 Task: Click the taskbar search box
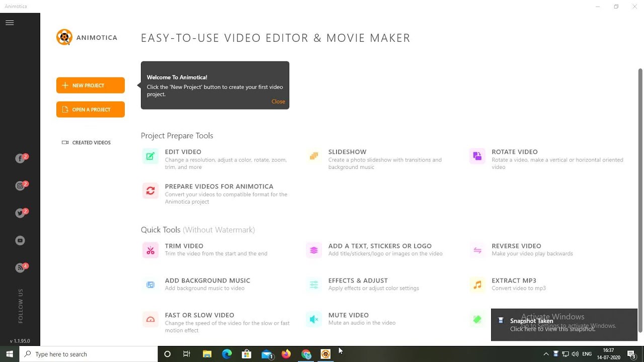click(89, 354)
